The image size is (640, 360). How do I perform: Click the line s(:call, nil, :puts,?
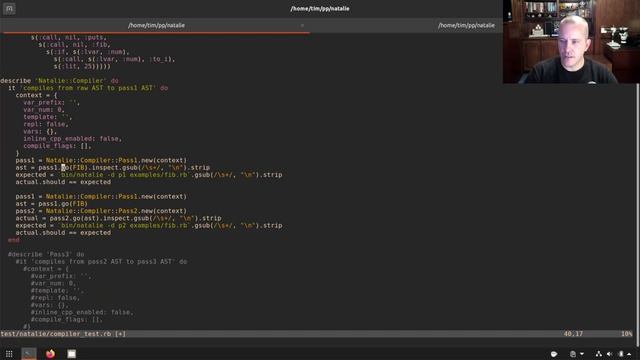[x=69, y=38]
